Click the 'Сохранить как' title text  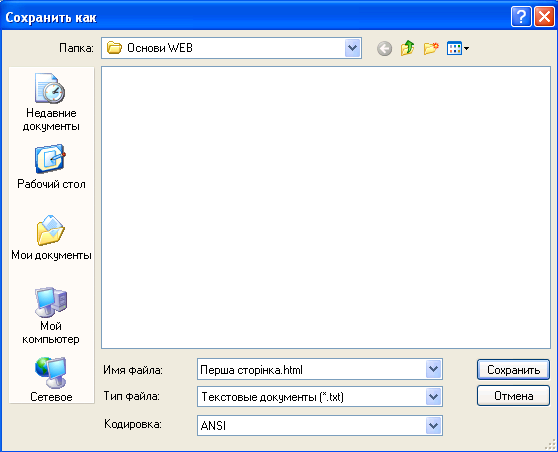[x=51, y=17]
